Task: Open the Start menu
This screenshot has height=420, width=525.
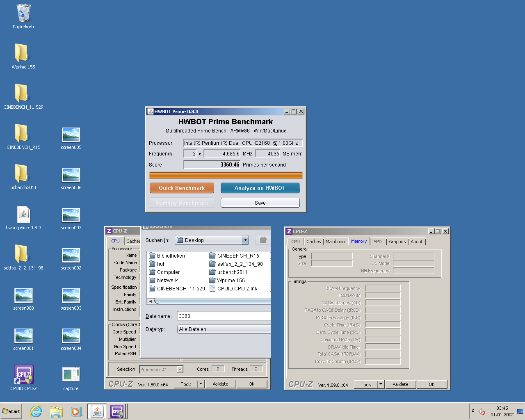Action: point(11,411)
